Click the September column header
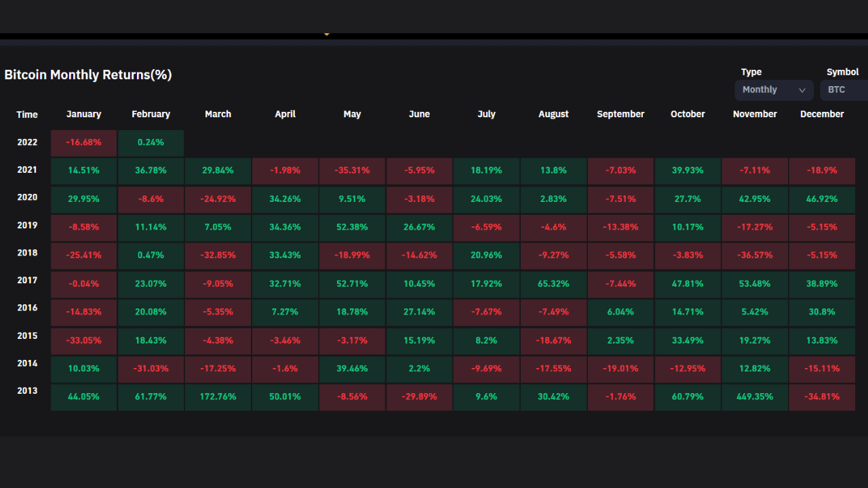Viewport: 868px width, 488px height. coord(620,114)
